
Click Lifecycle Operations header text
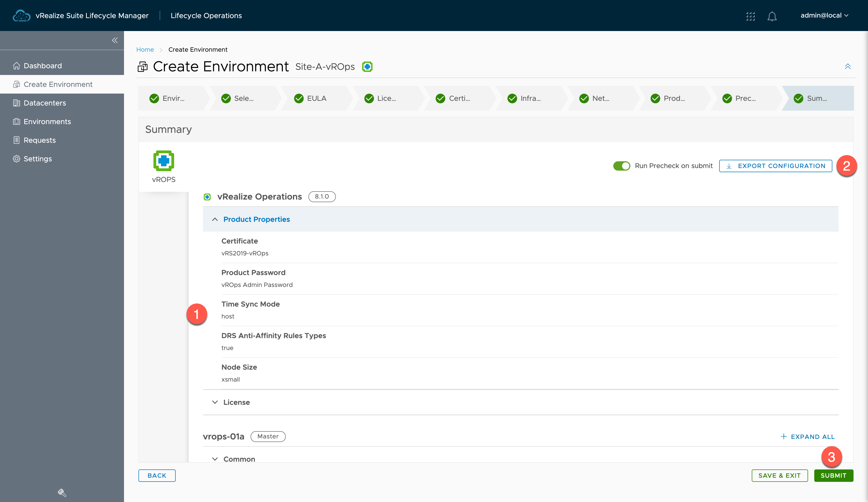[206, 16]
